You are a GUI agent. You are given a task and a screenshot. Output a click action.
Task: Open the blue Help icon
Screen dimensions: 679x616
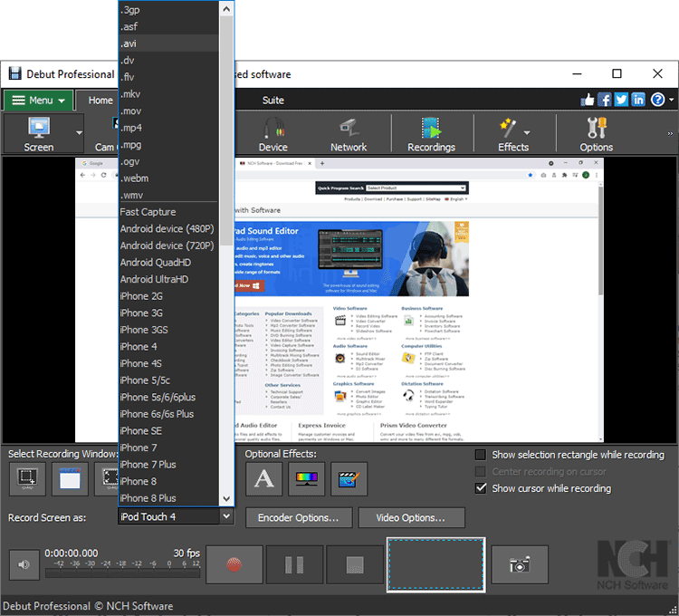[x=657, y=100]
